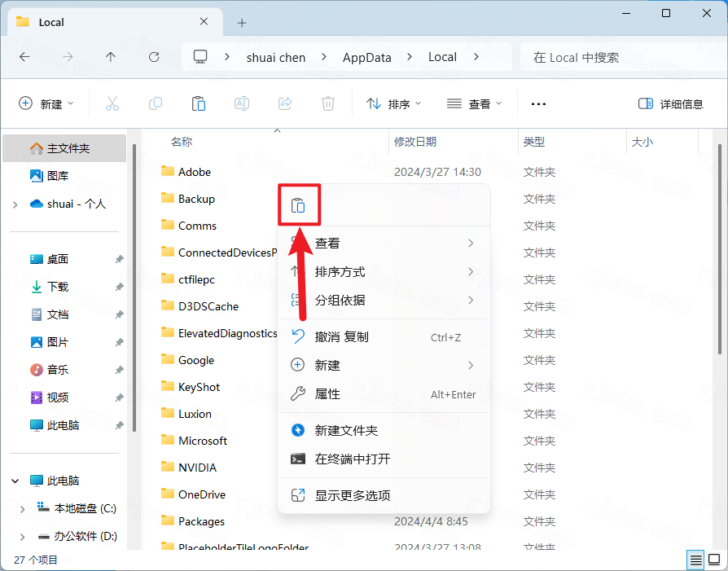This screenshot has width=728, height=571.
Task: Open a new tab with plus button
Action: 242,23
